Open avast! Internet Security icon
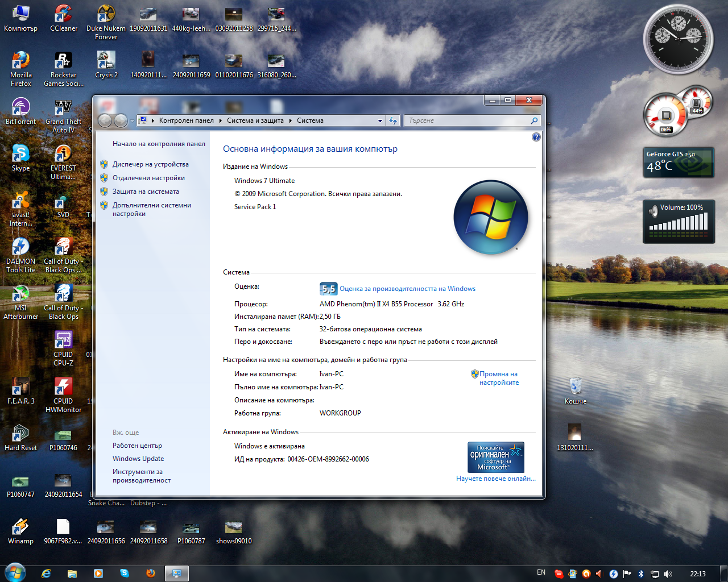The height and width of the screenshot is (582, 728). click(x=20, y=209)
